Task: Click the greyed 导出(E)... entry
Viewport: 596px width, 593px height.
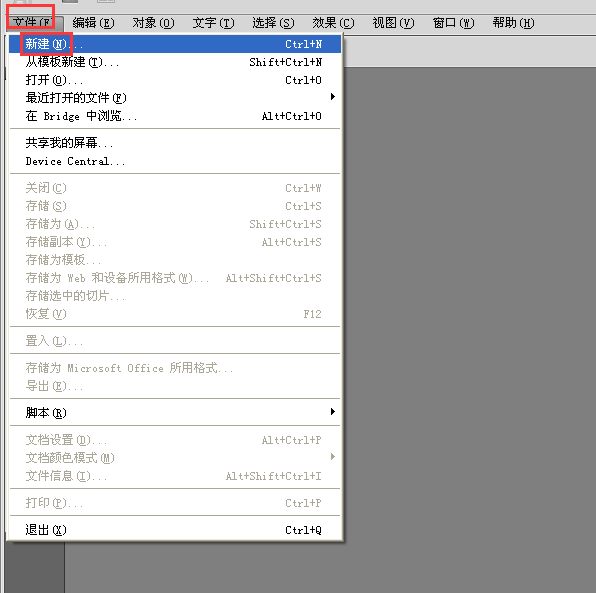Action: 175,386
